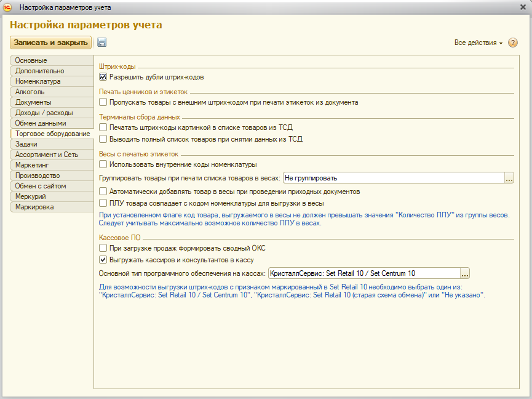Toggle Разрешить дубли штрих-кодов checkbox
Screen dimensions: 532x399
pos(103,77)
